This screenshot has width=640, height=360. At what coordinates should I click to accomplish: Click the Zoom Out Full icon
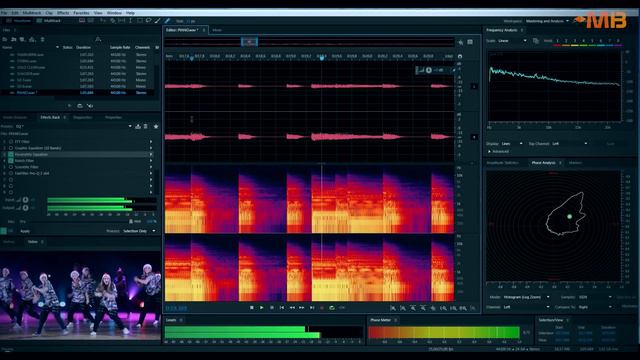pos(433,308)
